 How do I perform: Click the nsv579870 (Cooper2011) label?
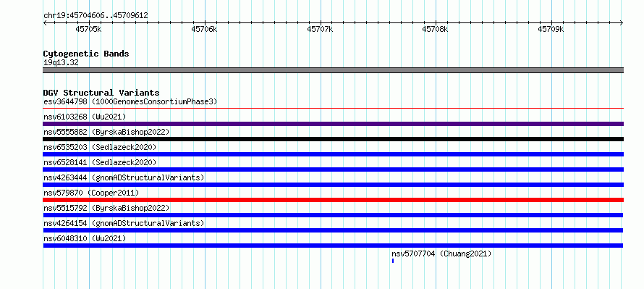(91, 193)
